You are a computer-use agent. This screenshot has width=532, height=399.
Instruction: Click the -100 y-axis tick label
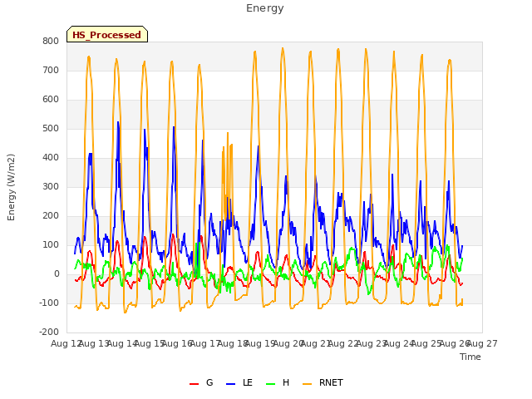point(49,303)
